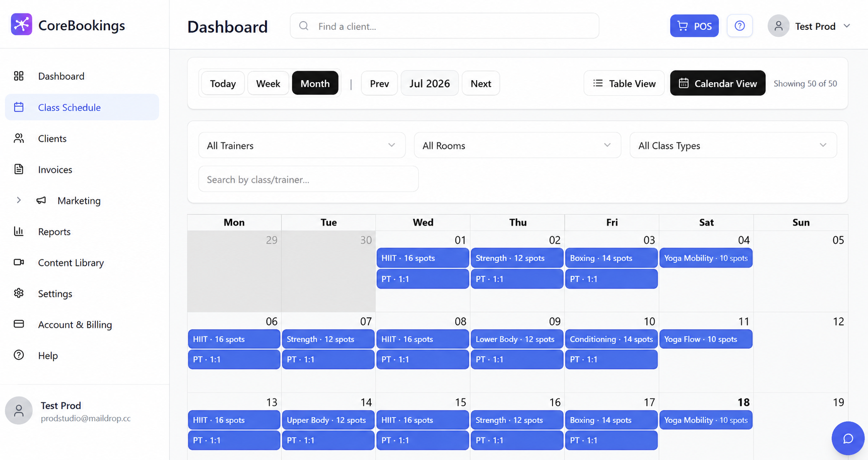Image resolution: width=868 pixels, height=460 pixels.
Task: Open HIIT 16 spots class on July 01
Action: pos(423,258)
